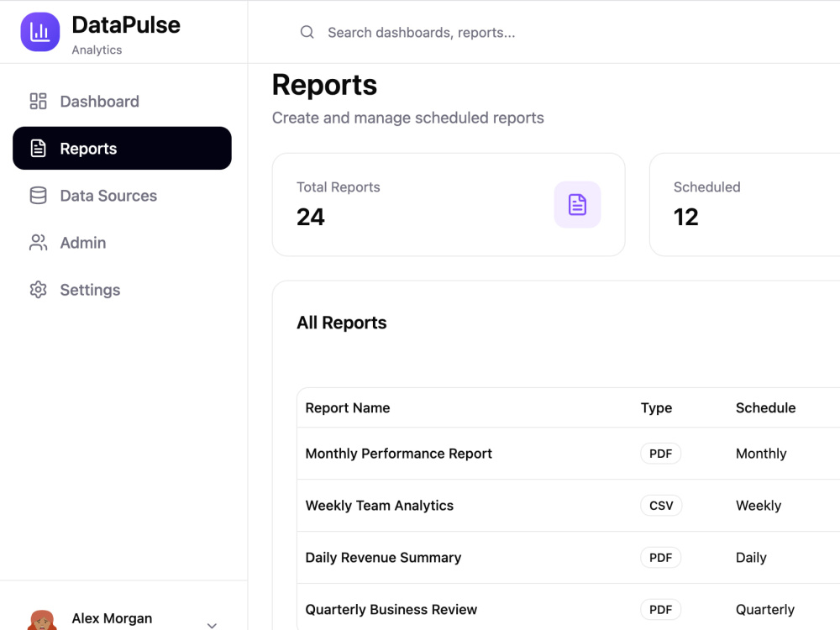
Task: Sort by the Type column header
Action: (x=656, y=407)
